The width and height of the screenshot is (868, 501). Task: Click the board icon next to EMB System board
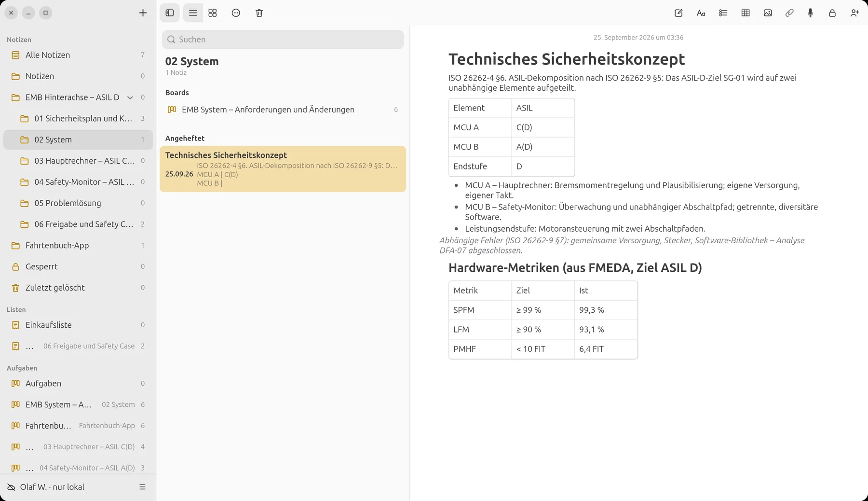click(x=172, y=110)
